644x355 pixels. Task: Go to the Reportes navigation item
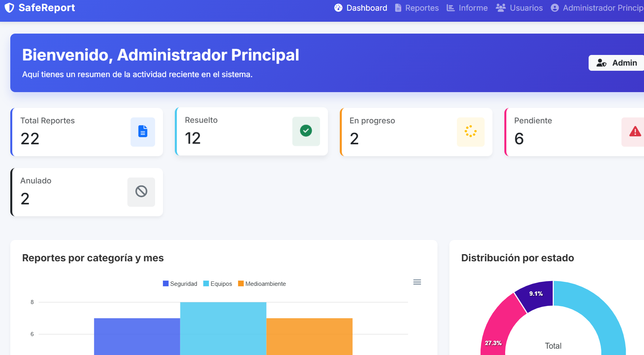click(x=417, y=8)
